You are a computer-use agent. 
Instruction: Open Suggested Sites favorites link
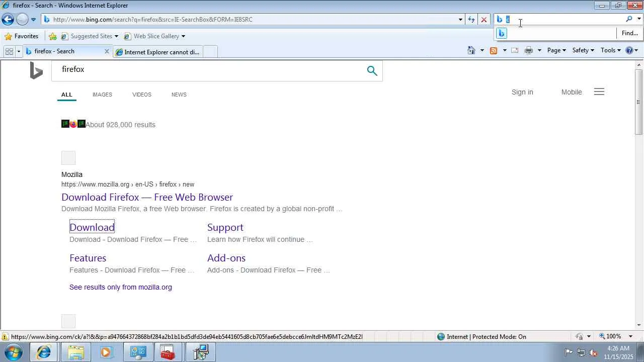click(90, 36)
